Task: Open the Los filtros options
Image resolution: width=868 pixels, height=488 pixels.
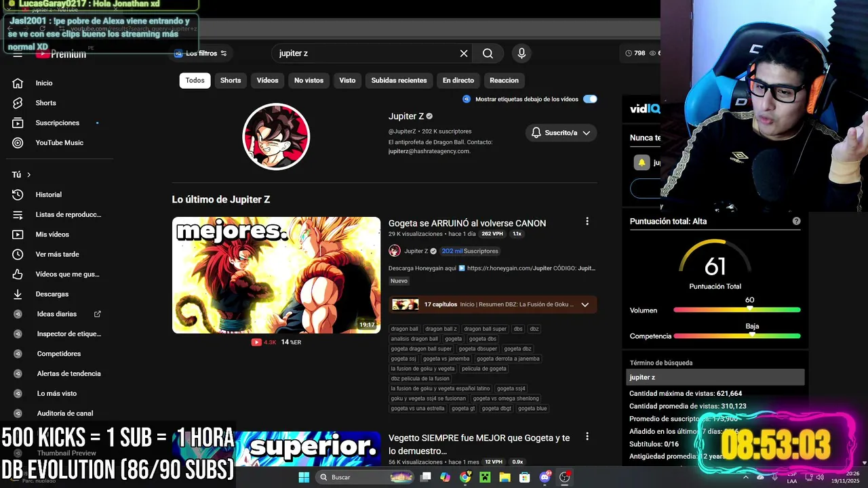Action: pos(201,54)
